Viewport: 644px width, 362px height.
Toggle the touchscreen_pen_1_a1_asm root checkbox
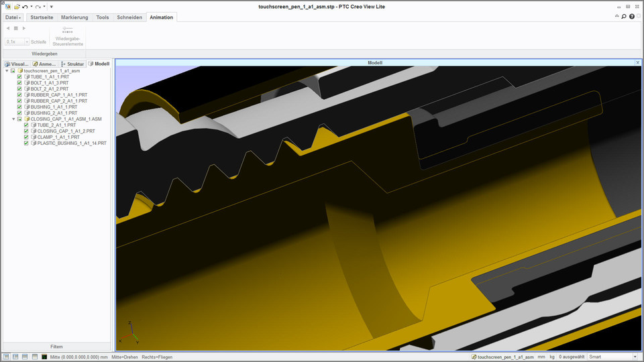pyautogui.click(x=13, y=70)
